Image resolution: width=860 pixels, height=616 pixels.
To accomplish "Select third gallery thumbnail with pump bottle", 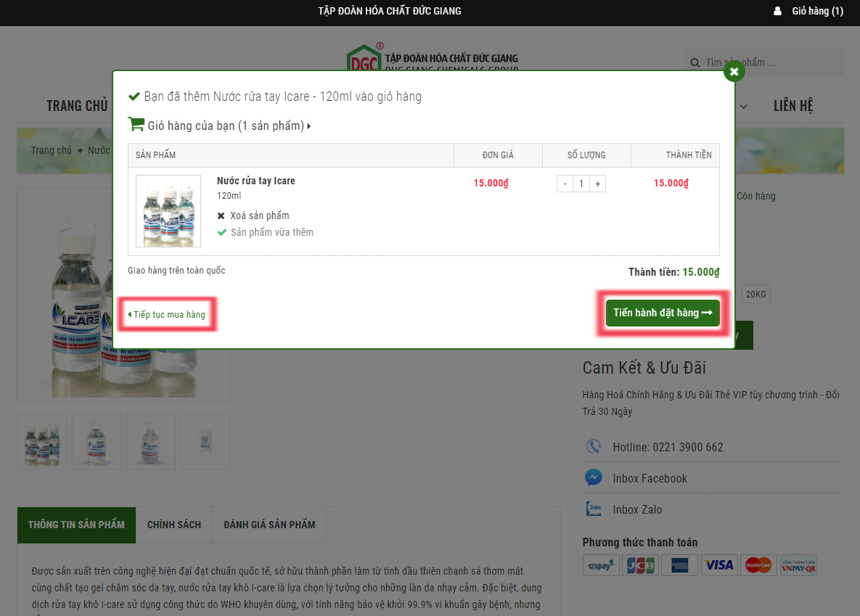I will [151, 442].
